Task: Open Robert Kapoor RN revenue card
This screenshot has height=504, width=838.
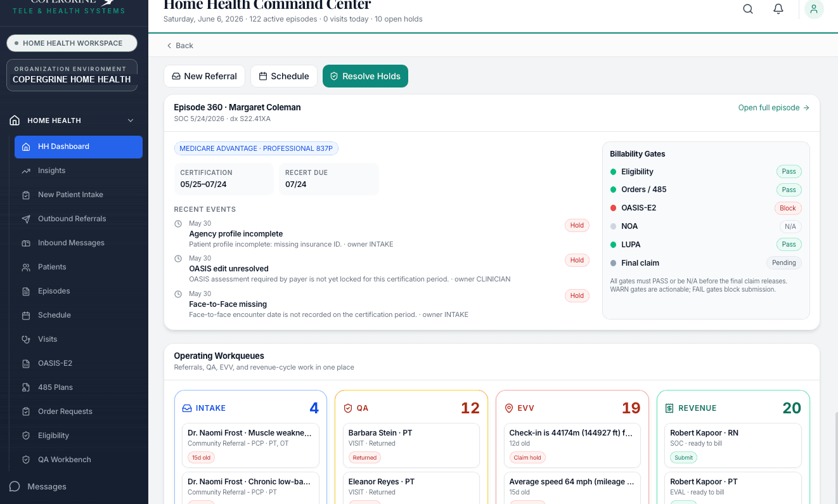Action: [733, 445]
